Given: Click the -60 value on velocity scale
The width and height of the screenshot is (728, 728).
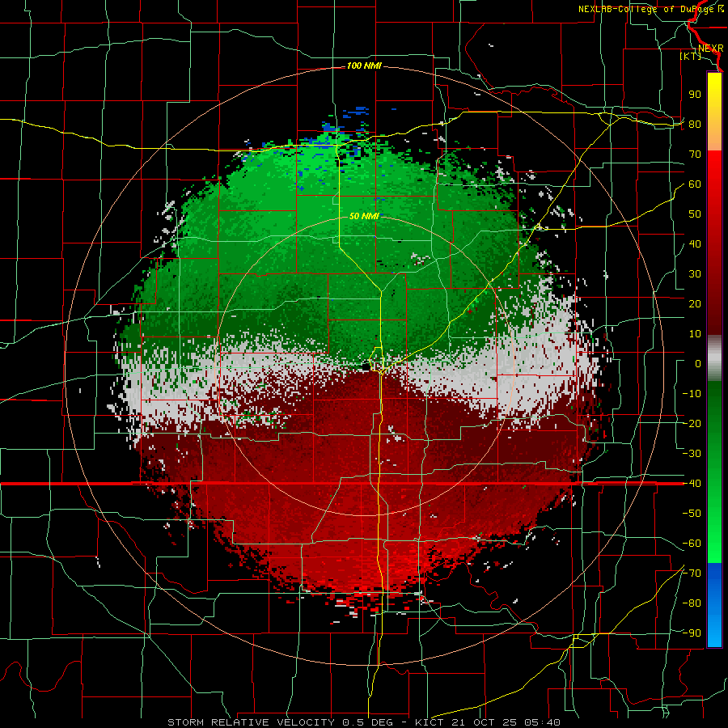Looking at the screenshot, I should (x=692, y=544).
